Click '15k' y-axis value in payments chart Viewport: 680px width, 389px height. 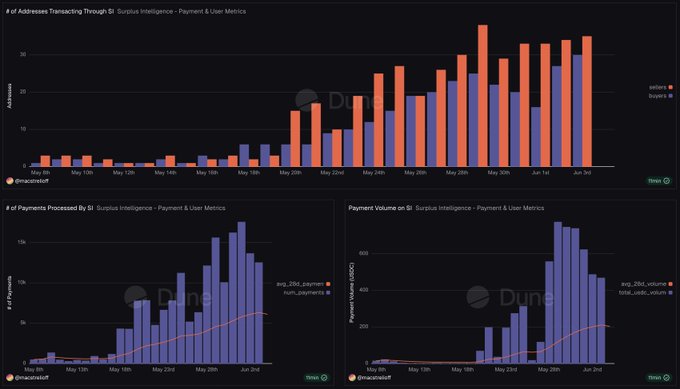pyautogui.click(x=21, y=242)
